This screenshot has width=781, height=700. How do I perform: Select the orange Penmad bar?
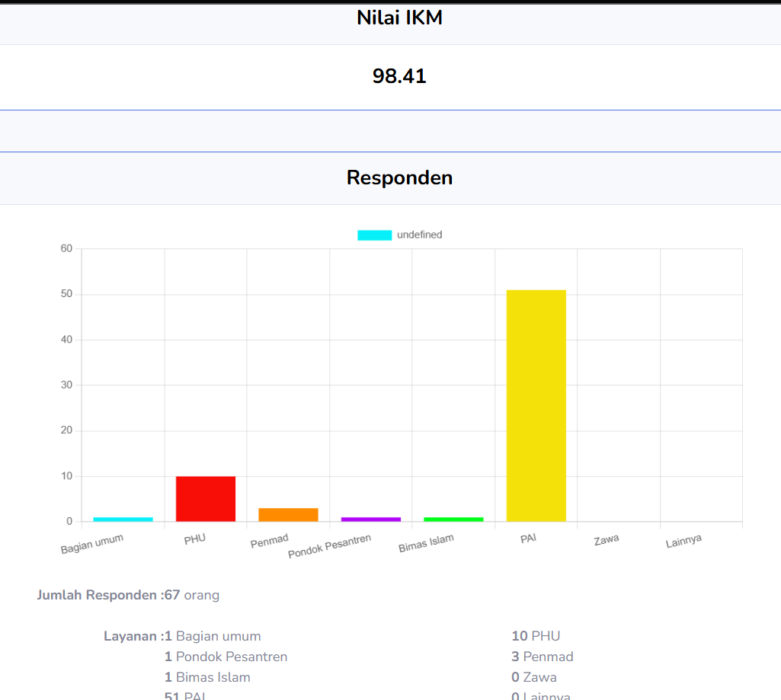pos(288,515)
